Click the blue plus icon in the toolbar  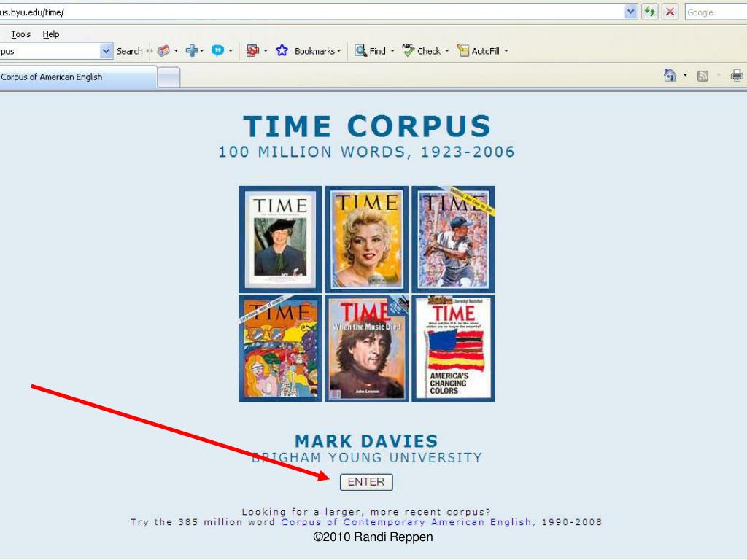[192, 50]
